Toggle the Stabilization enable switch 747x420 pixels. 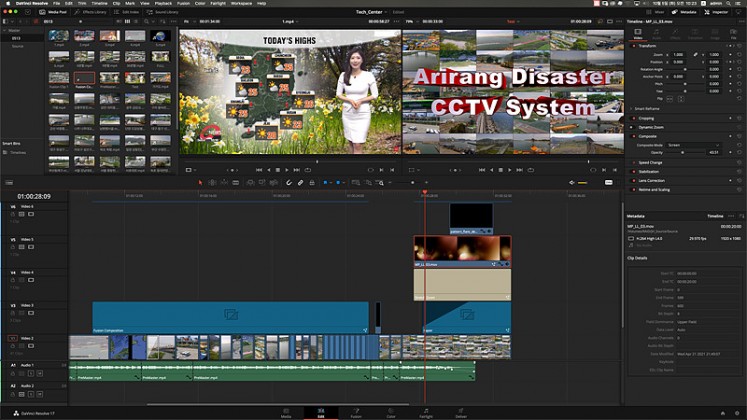634,171
